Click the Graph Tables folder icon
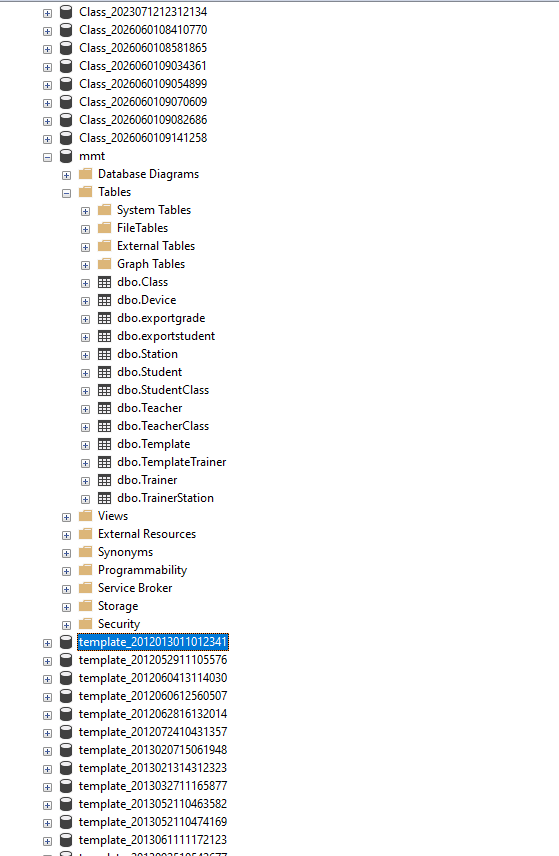 104,264
